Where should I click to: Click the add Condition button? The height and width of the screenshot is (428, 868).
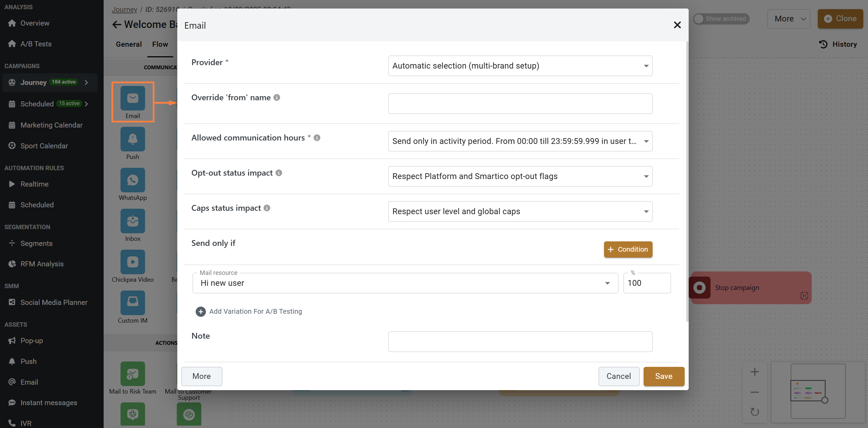[628, 249]
